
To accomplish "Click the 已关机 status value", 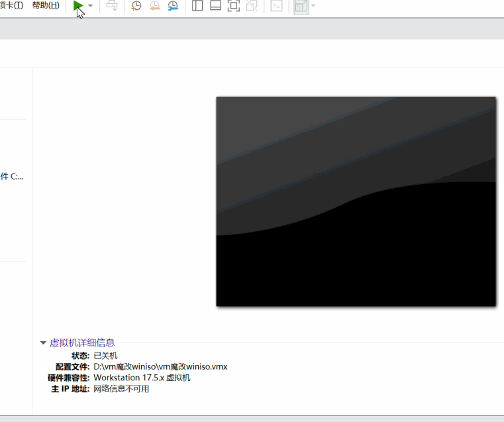I will click(105, 356).
